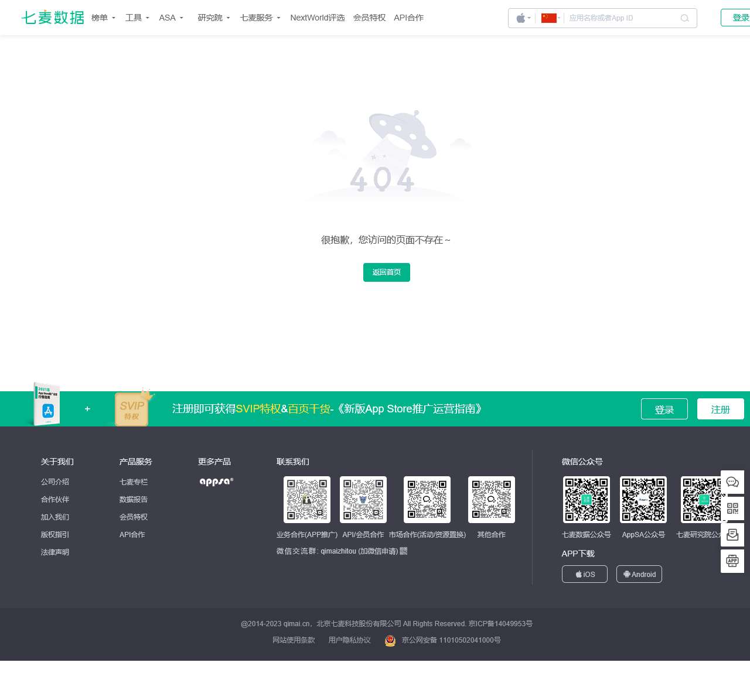Click the 返回首页 button

tap(387, 272)
